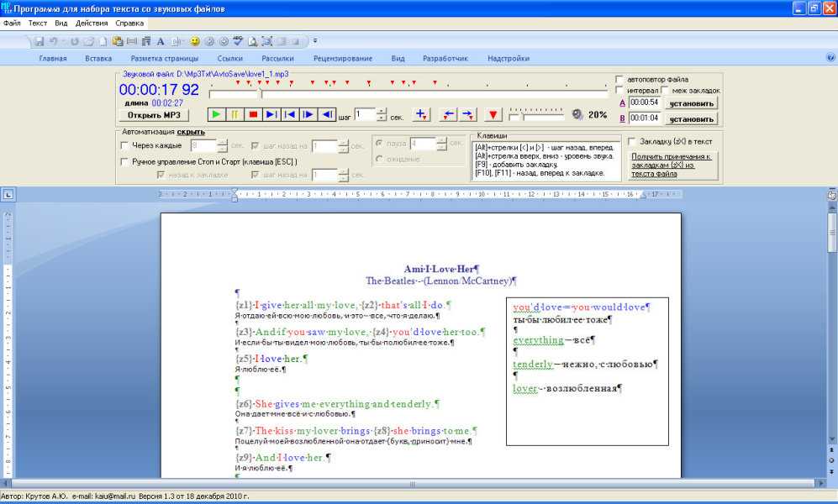This screenshot has height=504, width=838.
Task: Toggle the 'назад к закладке' checkbox
Action: (x=161, y=175)
